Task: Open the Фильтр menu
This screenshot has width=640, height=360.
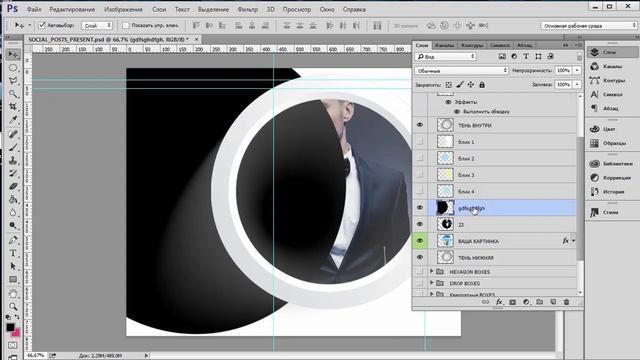Action: [247, 9]
